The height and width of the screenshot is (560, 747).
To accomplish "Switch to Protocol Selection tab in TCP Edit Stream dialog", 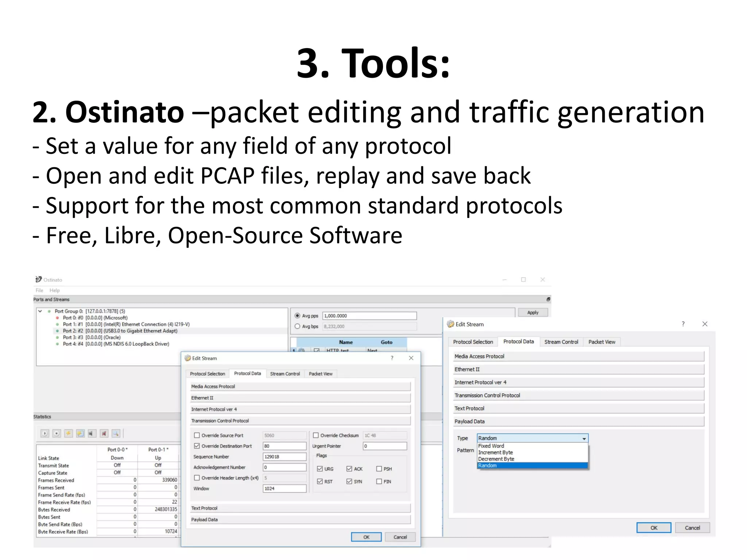I will pyautogui.click(x=208, y=374).
